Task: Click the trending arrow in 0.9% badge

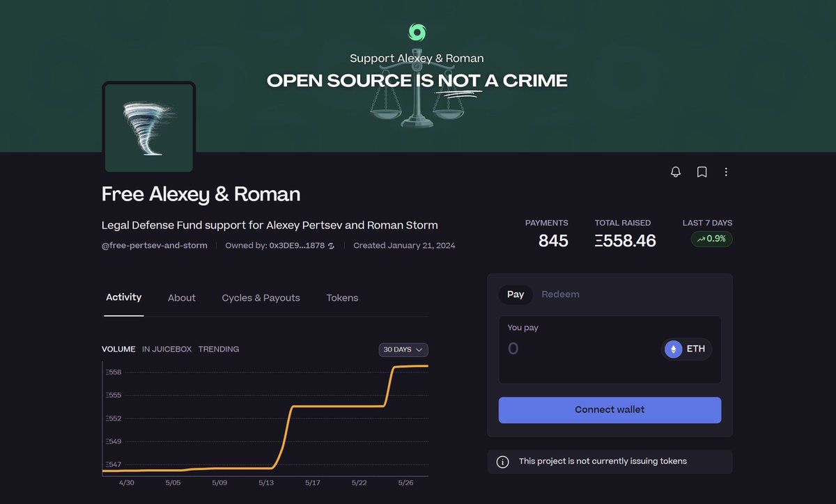Action: [x=701, y=239]
